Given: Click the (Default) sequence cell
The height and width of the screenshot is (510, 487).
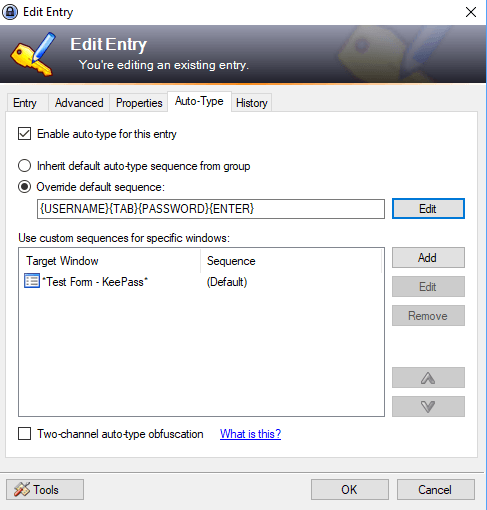Looking at the screenshot, I should (x=227, y=282).
